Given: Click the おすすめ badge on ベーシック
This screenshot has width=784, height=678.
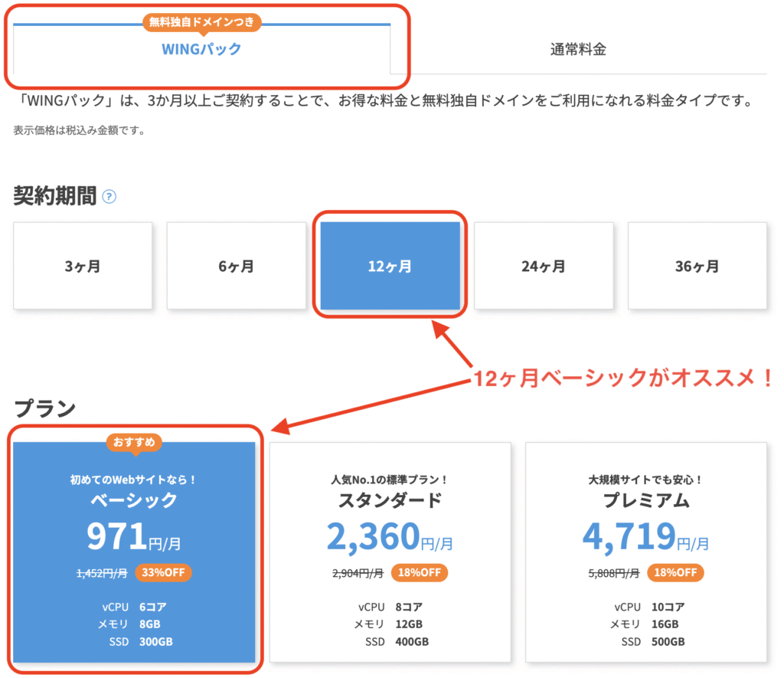Looking at the screenshot, I should [134, 442].
